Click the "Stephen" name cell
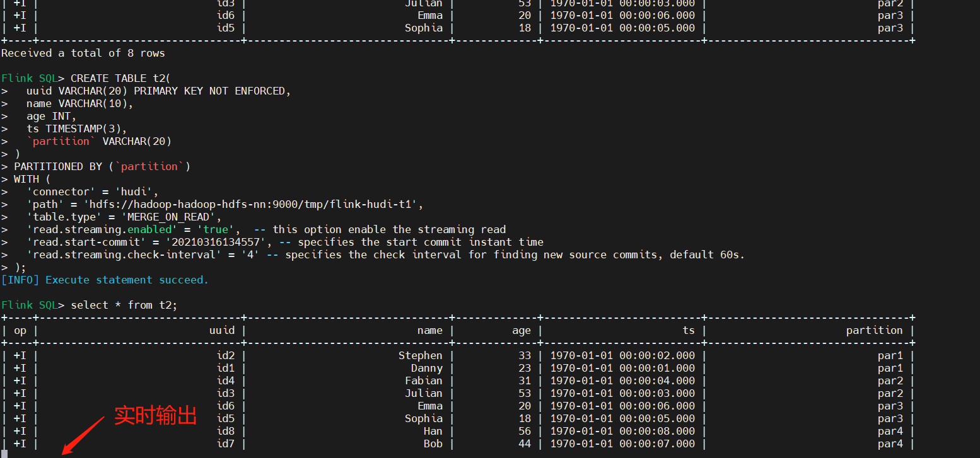This screenshot has width=980, height=458. [x=420, y=355]
